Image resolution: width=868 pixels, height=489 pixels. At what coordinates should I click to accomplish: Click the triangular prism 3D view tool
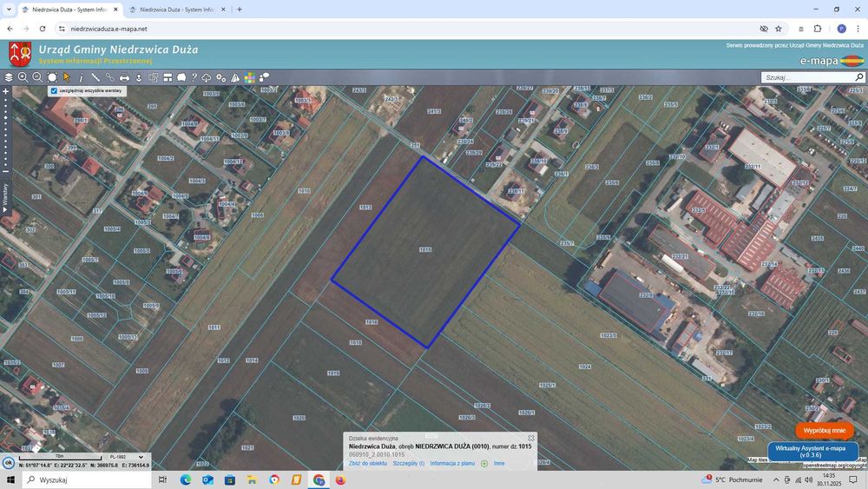[x=235, y=77]
